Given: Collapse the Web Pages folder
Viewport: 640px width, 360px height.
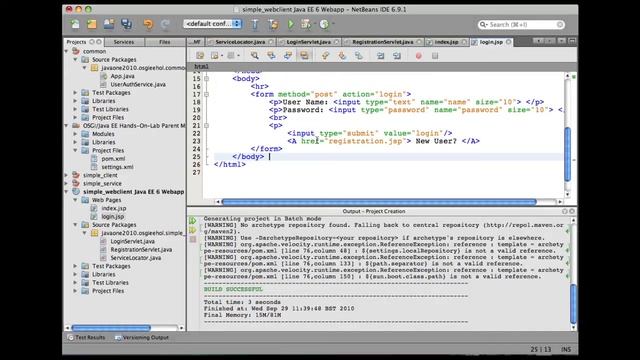Looking at the screenshot, I should click(75, 200).
